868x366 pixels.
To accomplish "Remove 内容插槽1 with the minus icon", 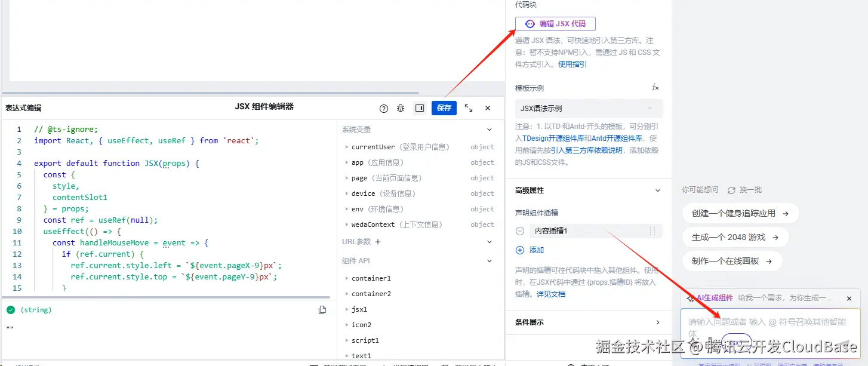I will pyautogui.click(x=520, y=231).
